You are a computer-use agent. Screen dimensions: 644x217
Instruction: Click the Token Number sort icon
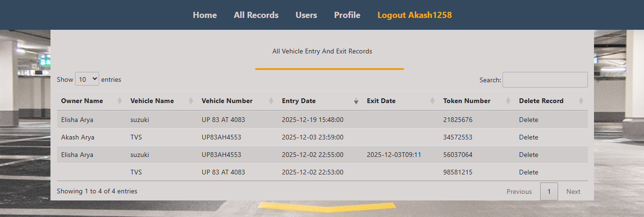(x=508, y=101)
